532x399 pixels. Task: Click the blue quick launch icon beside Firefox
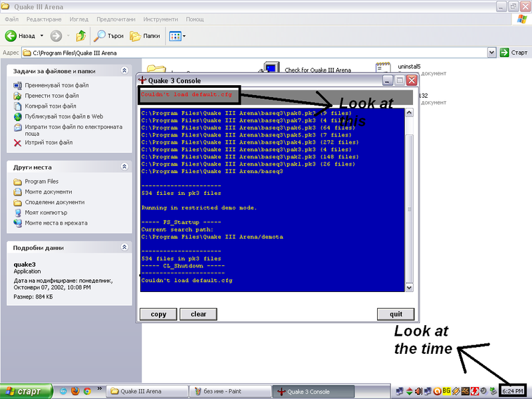coord(63,391)
